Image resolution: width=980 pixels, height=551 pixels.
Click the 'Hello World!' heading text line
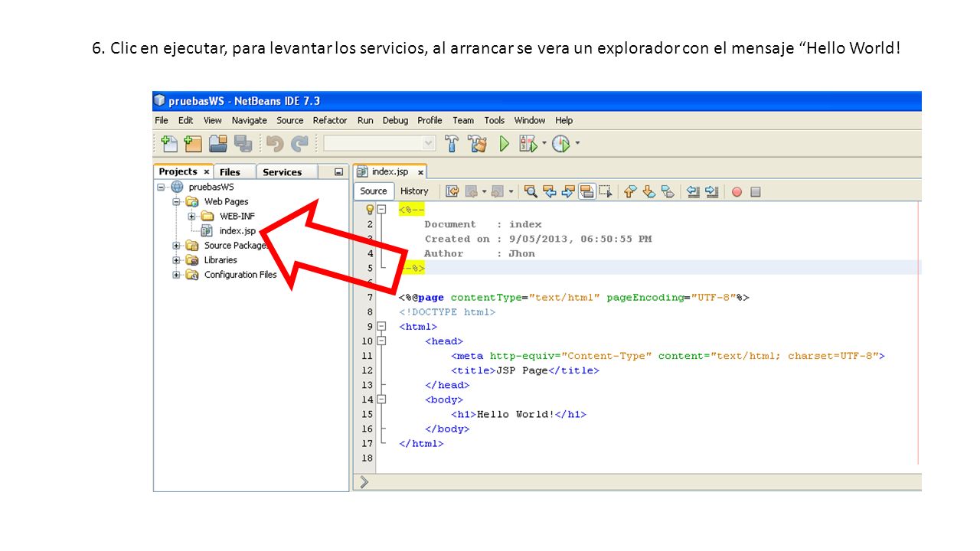coord(518,414)
